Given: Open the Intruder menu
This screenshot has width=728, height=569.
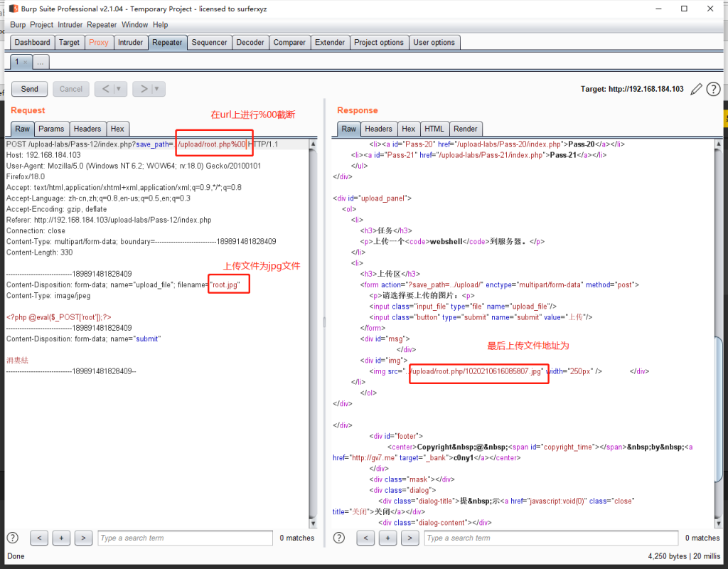Looking at the screenshot, I should click(70, 25).
